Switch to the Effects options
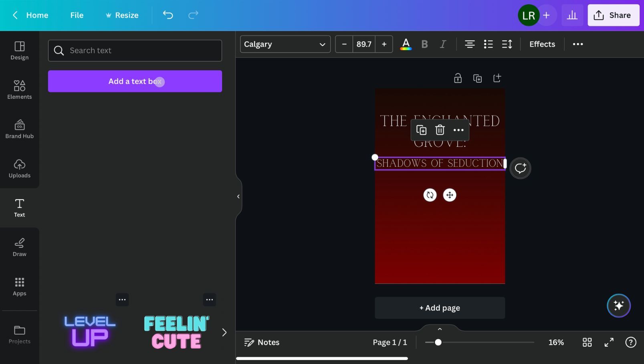This screenshot has height=364, width=644. (x=542, y=44)
